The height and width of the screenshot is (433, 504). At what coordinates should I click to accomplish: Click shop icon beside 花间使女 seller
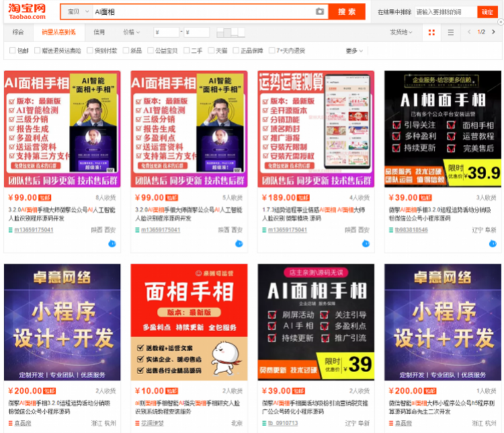137,424
